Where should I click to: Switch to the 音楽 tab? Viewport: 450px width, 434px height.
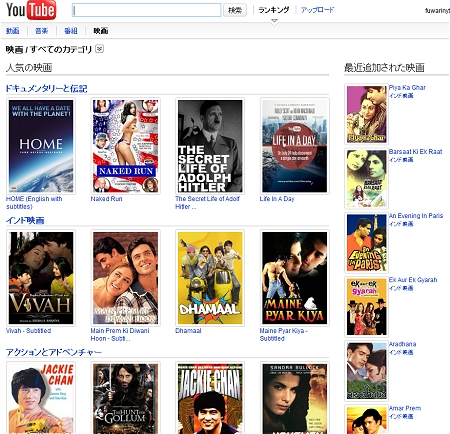(x=42, y=31)
